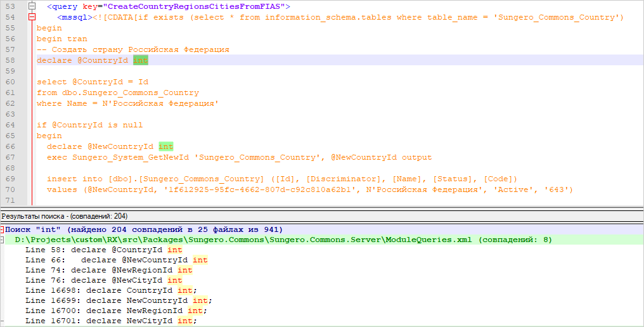This screenshot has width=644, height=327.
Task: Click the 'where Name' clause on line 62
Action: click(x=62, y=103)
